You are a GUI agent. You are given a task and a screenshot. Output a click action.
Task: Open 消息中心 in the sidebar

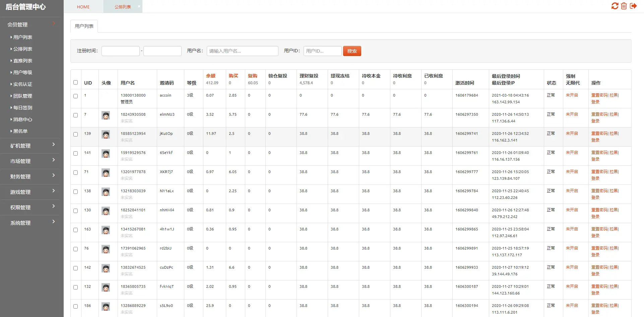23,119
